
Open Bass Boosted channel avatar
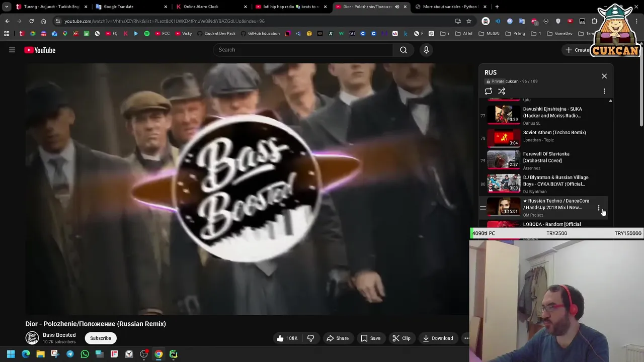point(32,338)
